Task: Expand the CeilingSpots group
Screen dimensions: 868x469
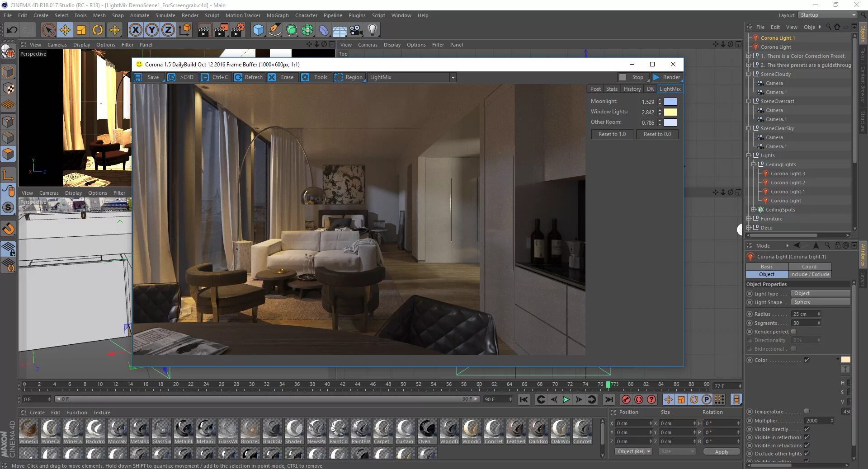Action: coord(753,210)
